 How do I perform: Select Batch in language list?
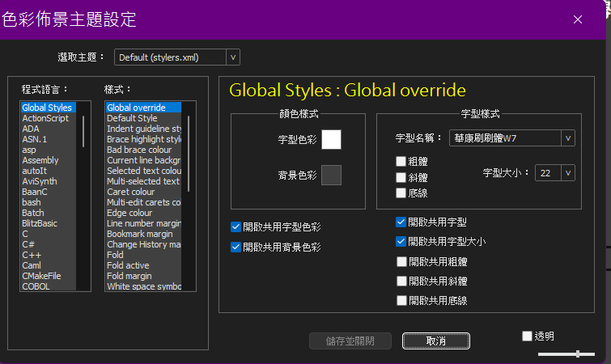point(49,213)
